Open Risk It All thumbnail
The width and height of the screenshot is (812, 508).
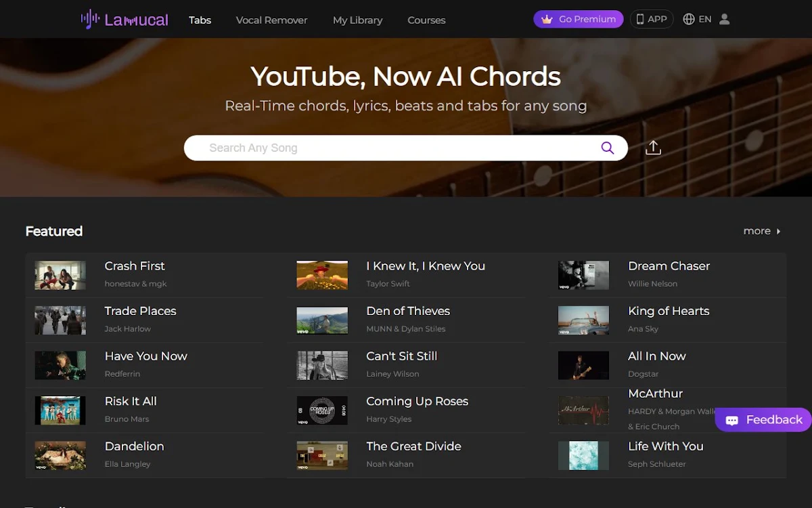pyautogui.click(x=60, y=410)
